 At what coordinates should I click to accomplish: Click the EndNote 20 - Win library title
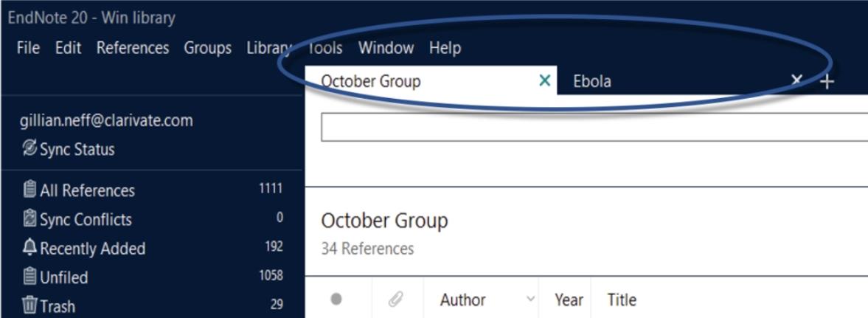pyautogui.click(x=91, y=18)
